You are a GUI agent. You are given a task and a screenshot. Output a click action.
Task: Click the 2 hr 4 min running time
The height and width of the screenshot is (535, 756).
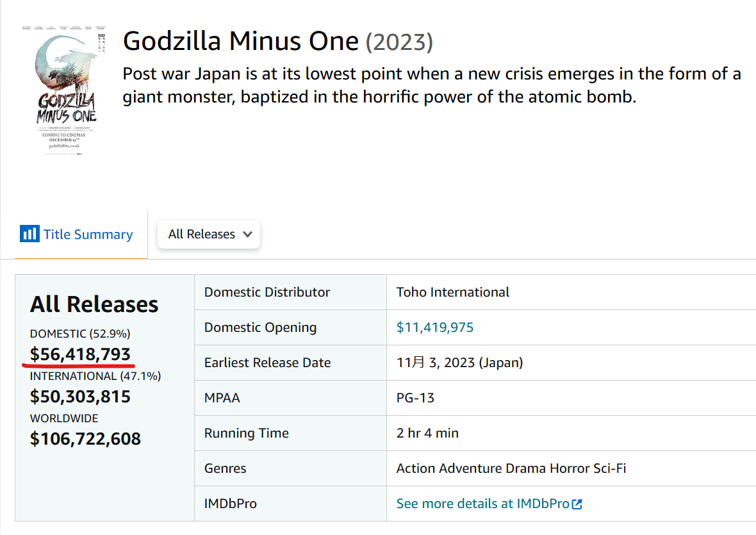(427, 433)
